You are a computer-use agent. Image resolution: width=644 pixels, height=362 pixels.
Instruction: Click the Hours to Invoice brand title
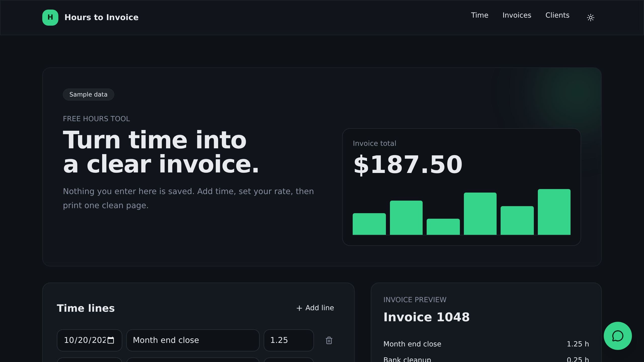click(101, 17)
